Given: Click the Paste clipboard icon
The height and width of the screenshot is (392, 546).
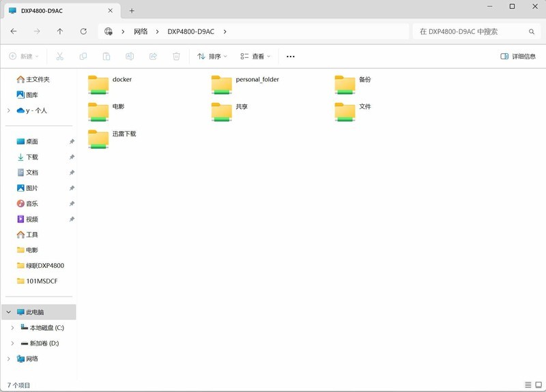Looking at the screenshot, I should (x=106, y=57).
